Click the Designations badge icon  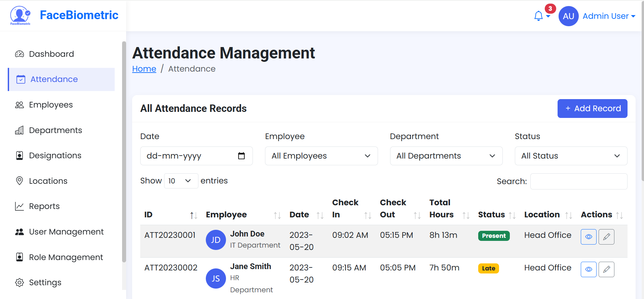click(20, 156)
